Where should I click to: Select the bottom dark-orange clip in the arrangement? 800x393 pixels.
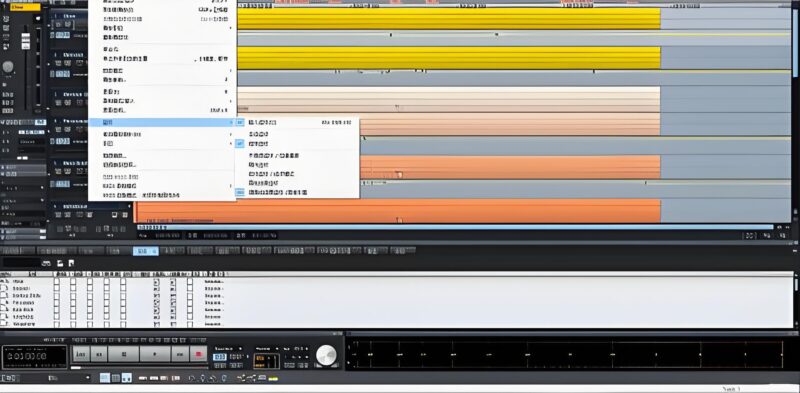[398, 211]
